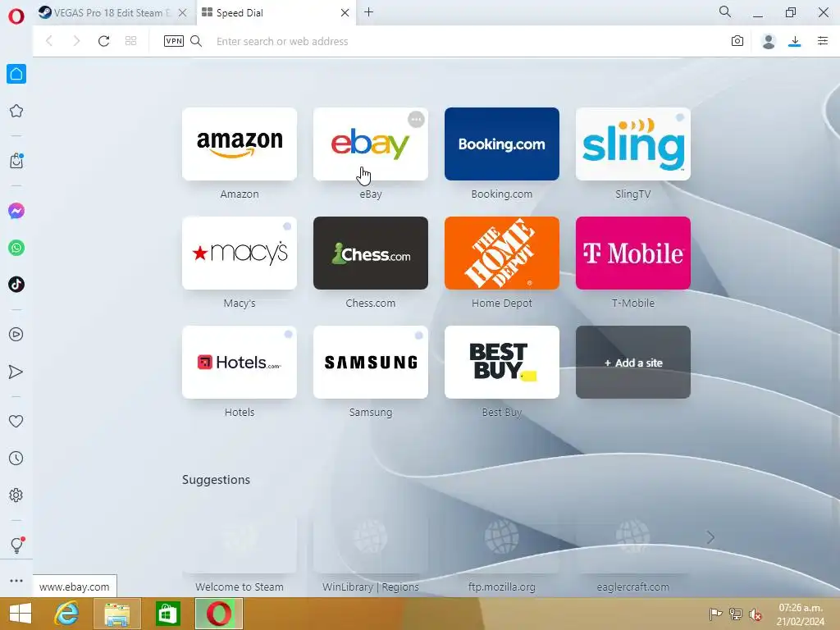
Task: Open the Opera main menu logo
Action: 16,16
